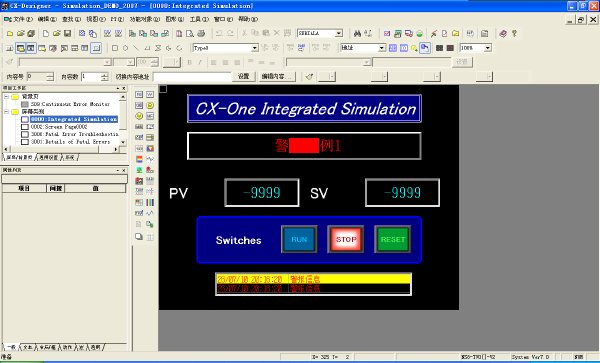Image resolution: width=600 pixels, height=363 pixels.
Task: Open the 视图 menu
Action: [x=95, y=19]
